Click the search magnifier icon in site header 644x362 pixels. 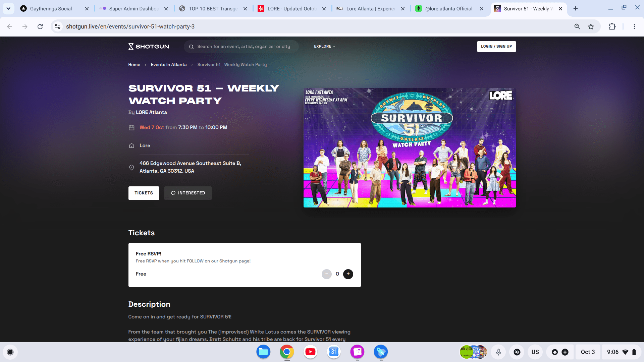[191, 47]
